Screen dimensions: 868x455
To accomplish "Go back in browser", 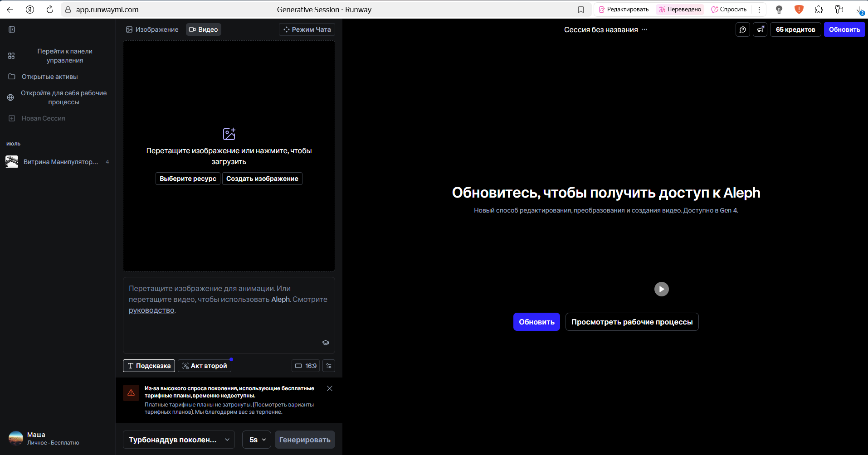I will [x=10, y=10].
